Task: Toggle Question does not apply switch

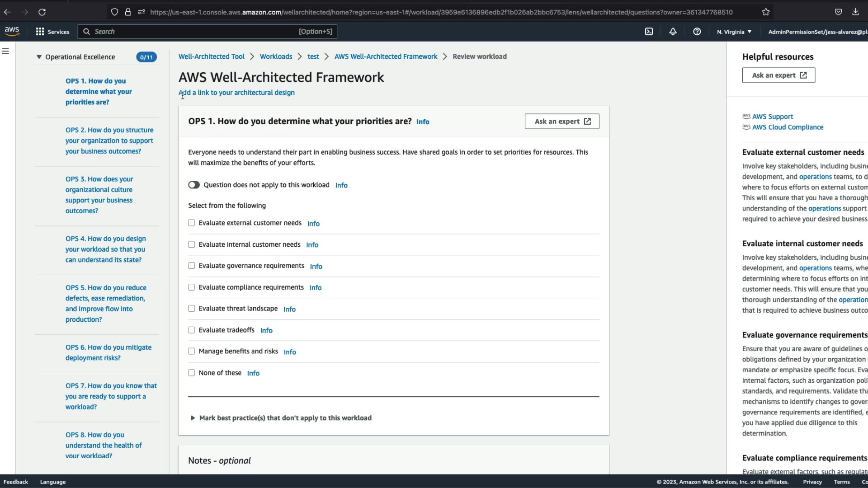Action: tap(194, 185)
